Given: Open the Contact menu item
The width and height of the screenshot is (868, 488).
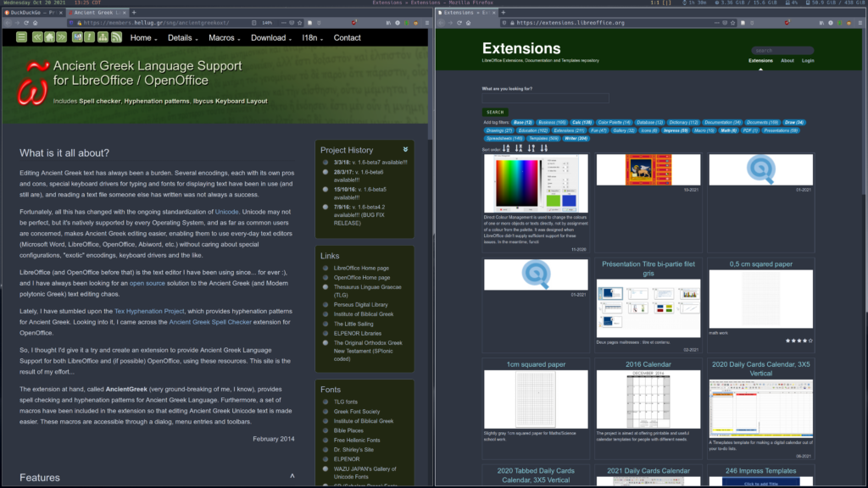Looking at the screenshot, I should click(347, 37).
